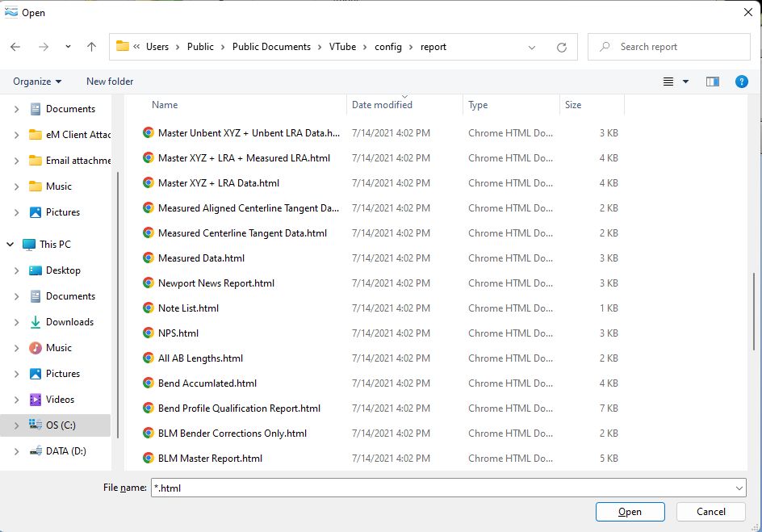This screenshot has height=532, width=762.
Task: Collapse the This PC tree node
Action: [10, 245]
